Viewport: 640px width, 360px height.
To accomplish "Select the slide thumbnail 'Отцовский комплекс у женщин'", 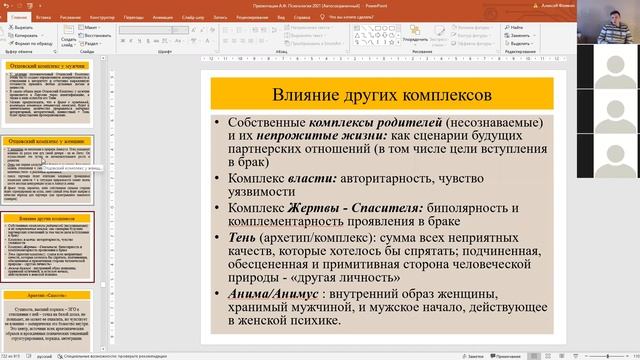I will pyautogui.click(x=48, y=170).
